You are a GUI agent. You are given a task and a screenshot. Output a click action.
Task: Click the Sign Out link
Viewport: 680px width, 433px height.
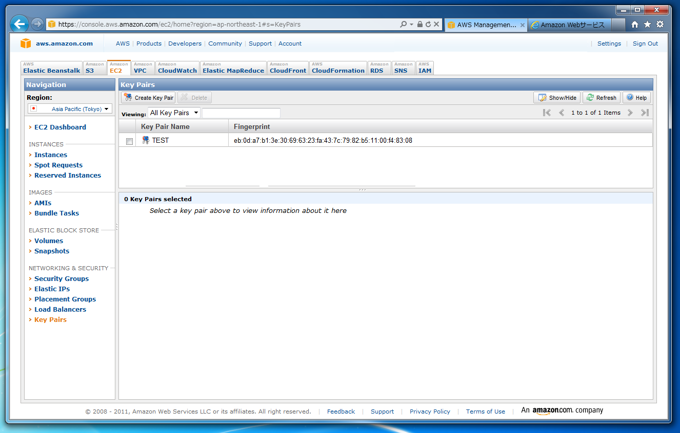point(645,43)
